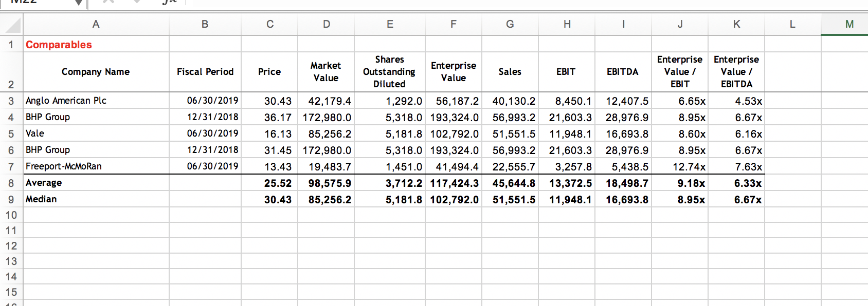Click Freeport-McMoRan EBIT 3,257.8
Viewport: 868px width, 306px height.
[x=567, y=166]
